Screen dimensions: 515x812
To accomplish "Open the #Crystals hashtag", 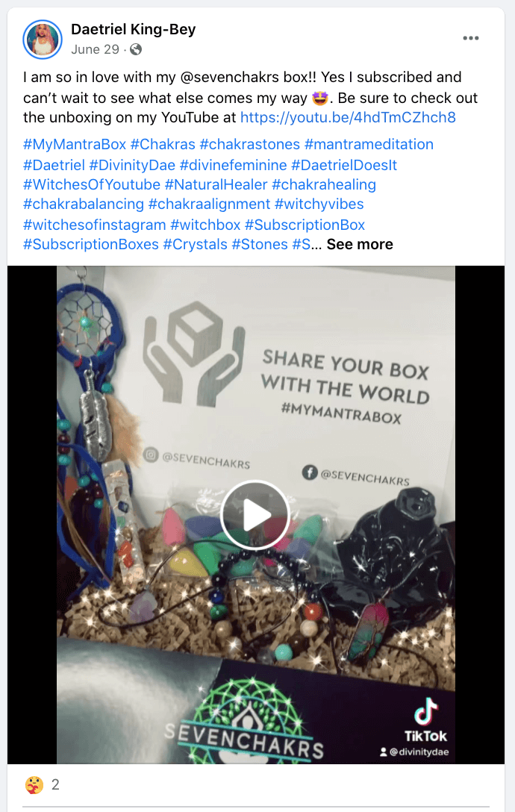I will point(196,245).
